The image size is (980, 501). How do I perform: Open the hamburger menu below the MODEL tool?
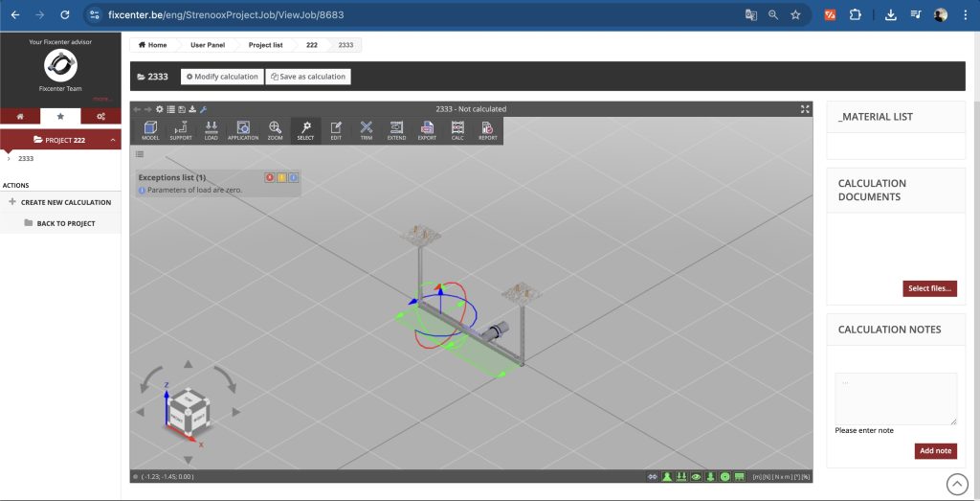click(140, 154)
